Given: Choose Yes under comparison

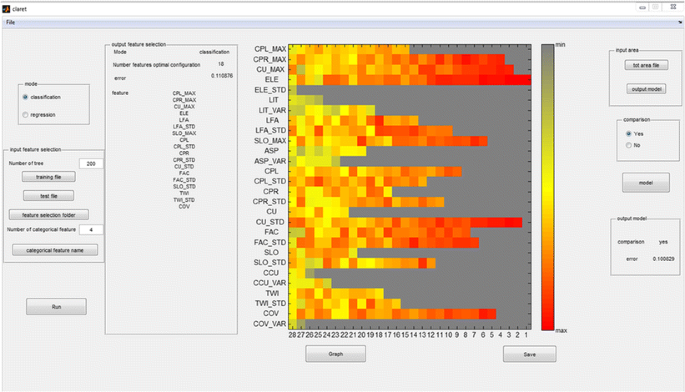Looking at the screenshot, I should pos(629,134).
